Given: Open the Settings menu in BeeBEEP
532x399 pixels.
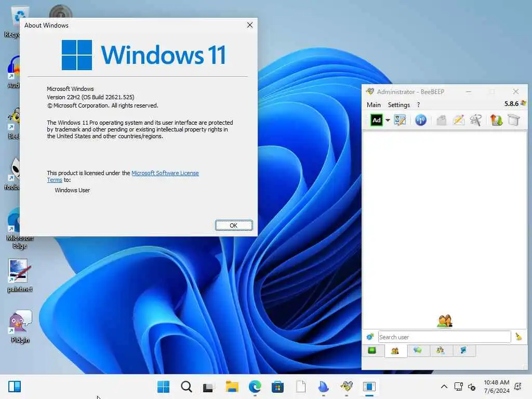Looking at the screenshot, I should [398, 105].
